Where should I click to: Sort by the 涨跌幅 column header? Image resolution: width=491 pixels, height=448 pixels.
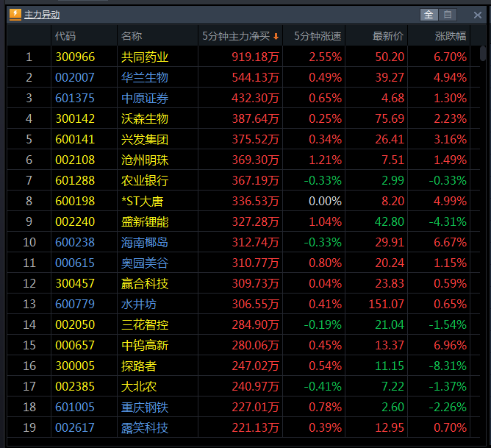(451, 36)
